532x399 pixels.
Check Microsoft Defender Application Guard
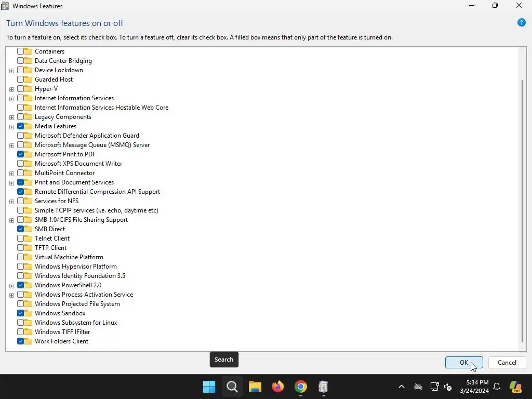(20, 136)
